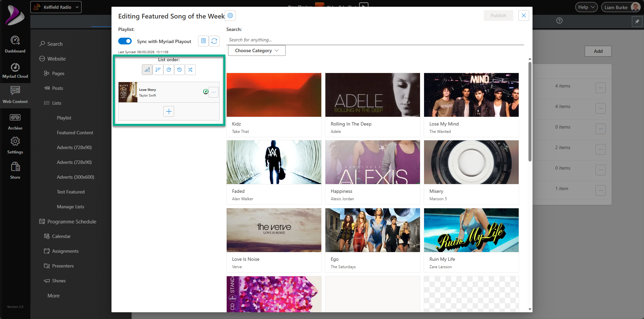Select the Happiness by Alexis Jordan card
Screen dimensions: 644x319
(373, 172)
